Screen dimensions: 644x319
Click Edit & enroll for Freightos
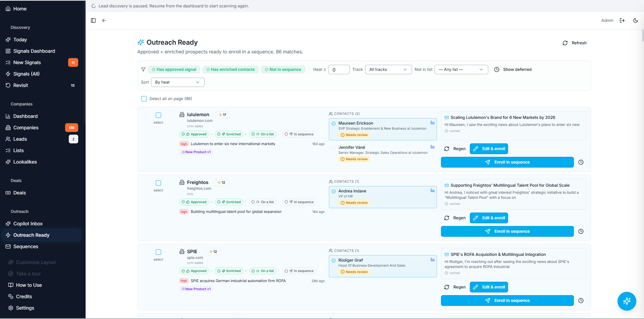click(489, 218)
